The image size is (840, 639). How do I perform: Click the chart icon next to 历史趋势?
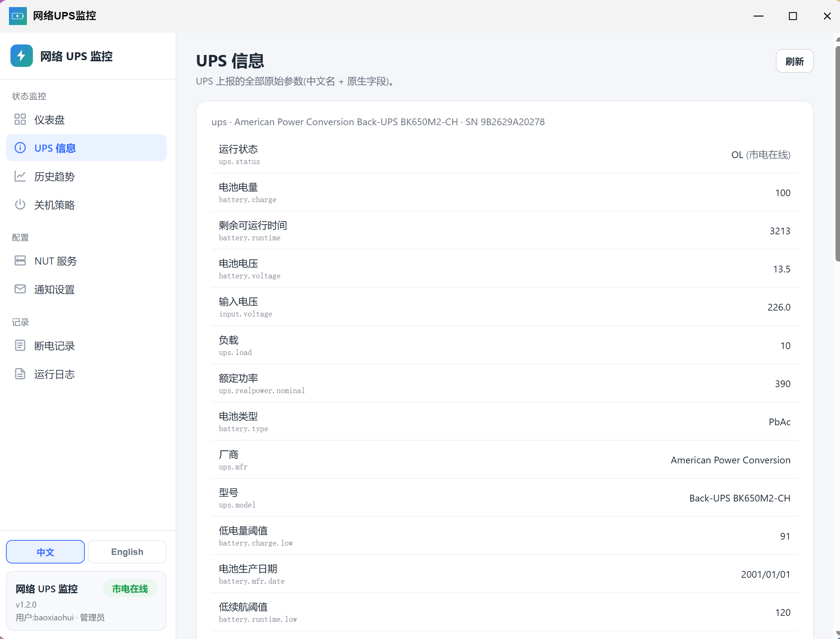pos(20,176)
